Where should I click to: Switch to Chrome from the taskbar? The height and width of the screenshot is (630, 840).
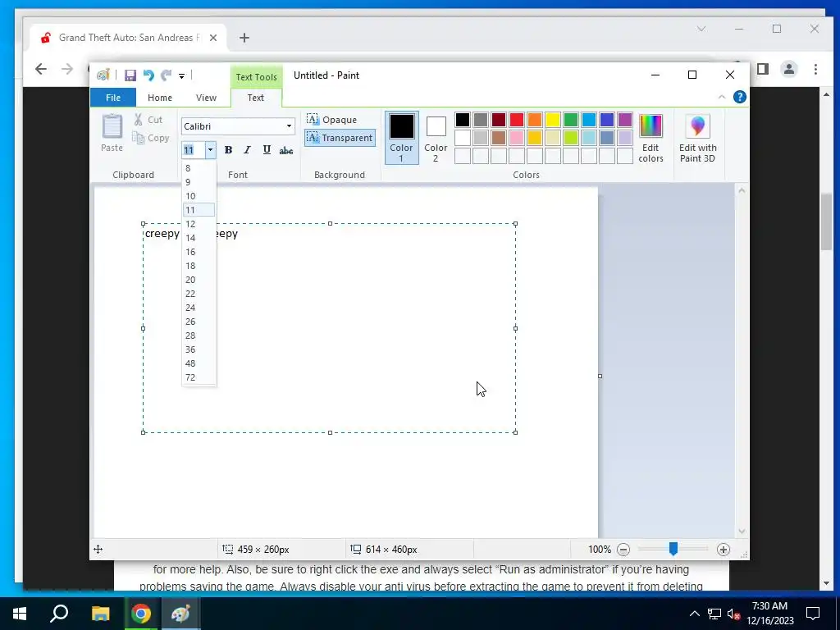[x=141, y=614]
